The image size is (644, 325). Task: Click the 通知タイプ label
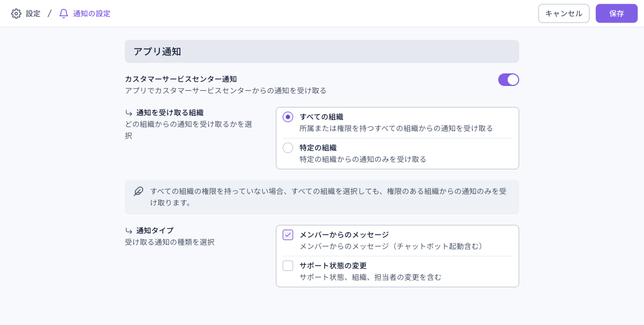[155, 231]
